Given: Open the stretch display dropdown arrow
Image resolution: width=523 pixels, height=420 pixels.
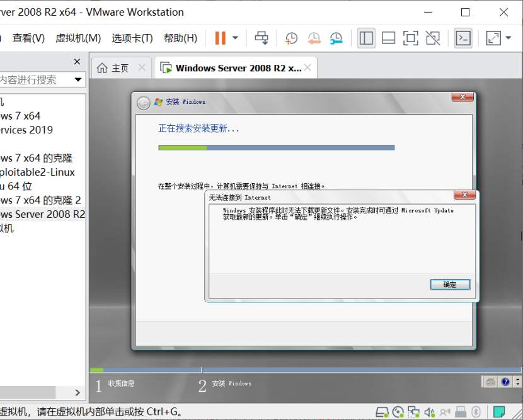Looking at the screenshot, I should pyautogui.click(x=509, y=38).
